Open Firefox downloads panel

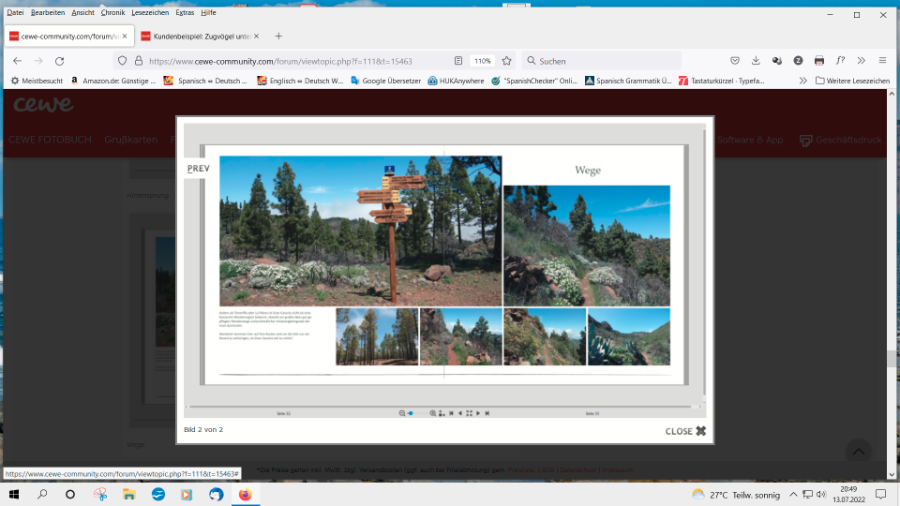coord(756,60)
